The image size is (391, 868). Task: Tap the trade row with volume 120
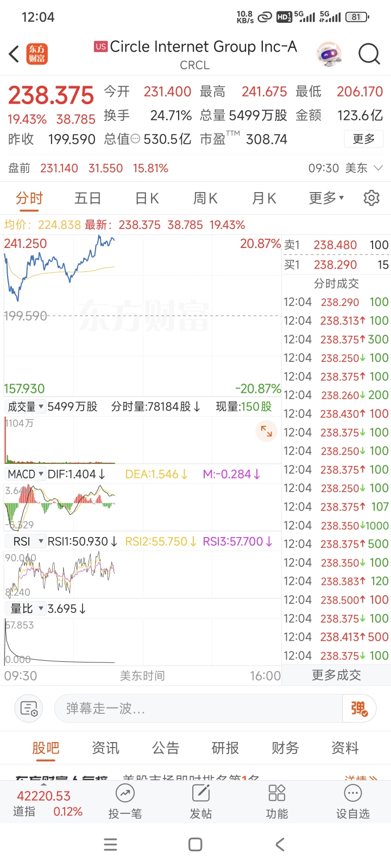coord(336,581)
